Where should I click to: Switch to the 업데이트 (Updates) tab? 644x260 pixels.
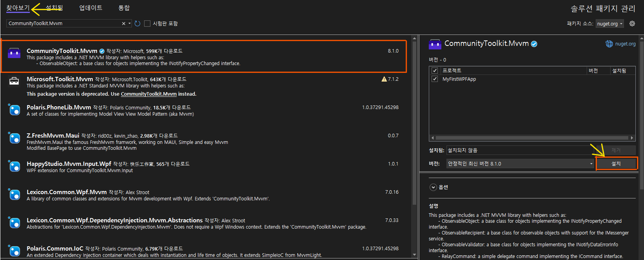(91, 8)
